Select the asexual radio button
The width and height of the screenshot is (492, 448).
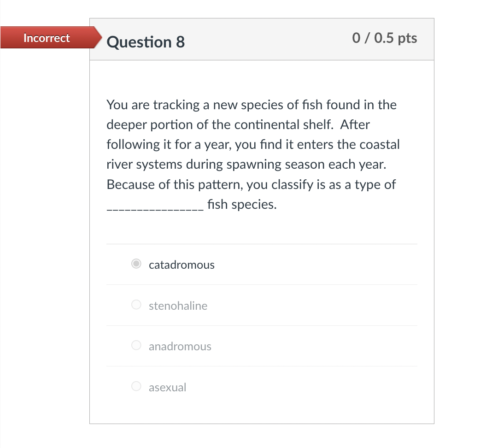(136, 386)
